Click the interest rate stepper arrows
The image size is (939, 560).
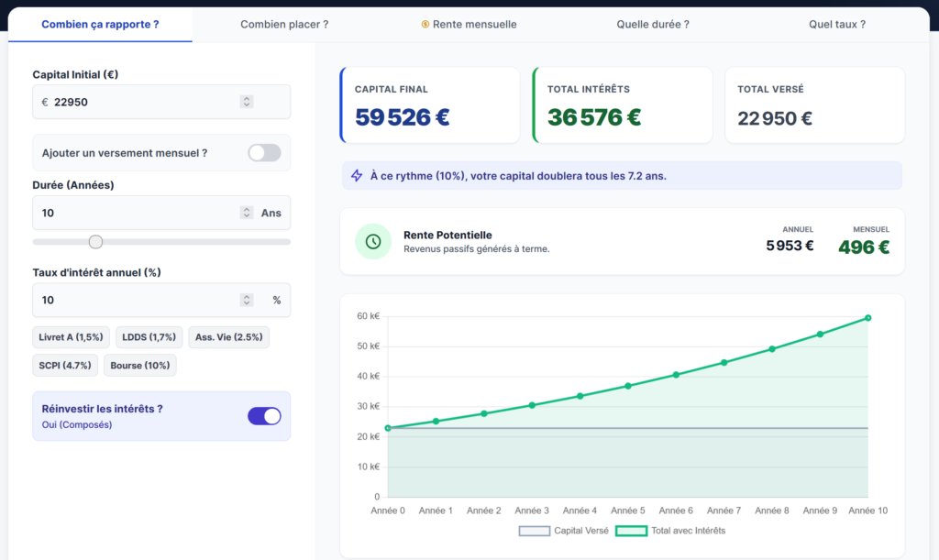pos(246,300)
